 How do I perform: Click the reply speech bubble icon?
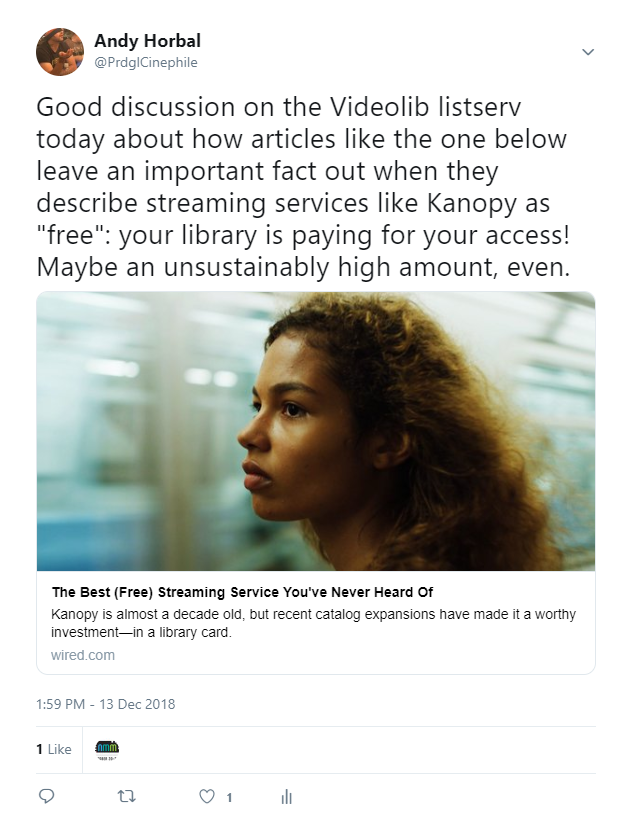click(46, 797)
